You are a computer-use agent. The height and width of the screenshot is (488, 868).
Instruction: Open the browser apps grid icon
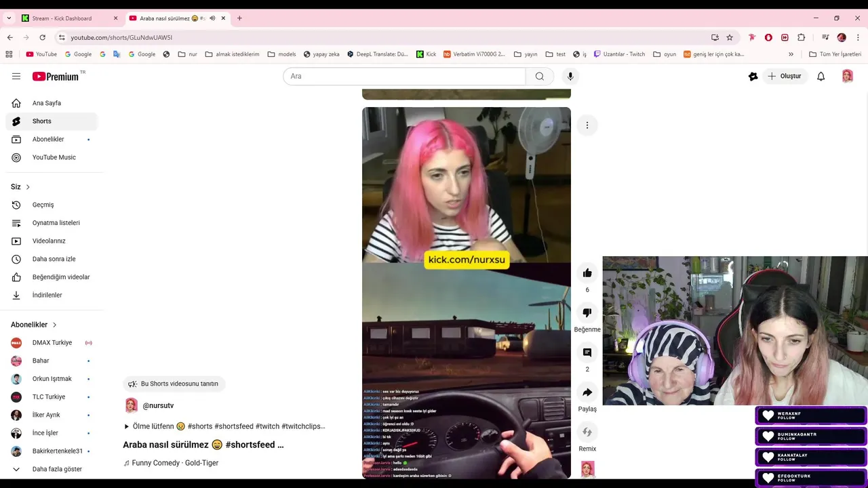9,54
